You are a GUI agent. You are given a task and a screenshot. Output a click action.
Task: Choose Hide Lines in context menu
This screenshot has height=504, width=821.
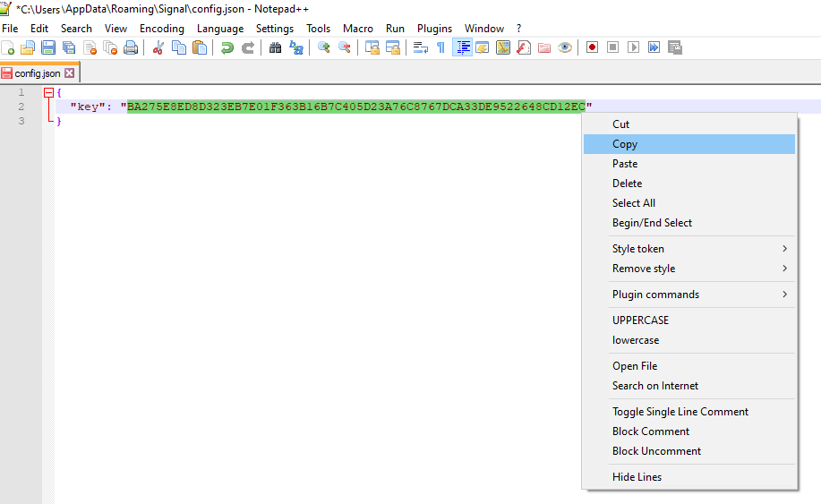pyautogui.click(x=689, y=477)
